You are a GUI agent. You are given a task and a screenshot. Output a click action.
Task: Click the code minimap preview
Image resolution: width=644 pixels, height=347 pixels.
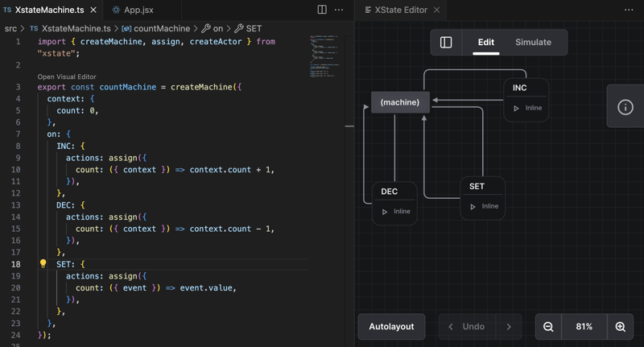(324, 56)
